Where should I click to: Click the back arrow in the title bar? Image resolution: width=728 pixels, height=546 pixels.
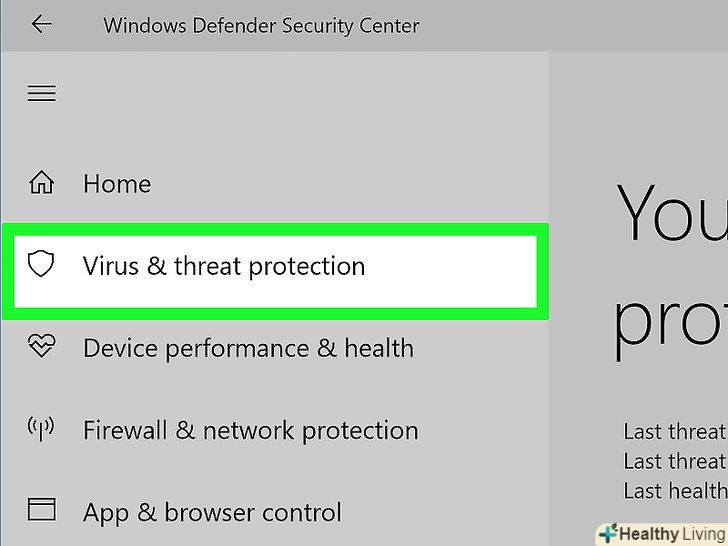point(41,25)
